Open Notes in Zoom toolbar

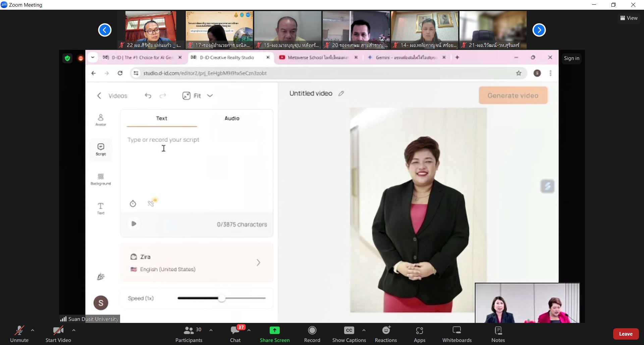(498, 334)
